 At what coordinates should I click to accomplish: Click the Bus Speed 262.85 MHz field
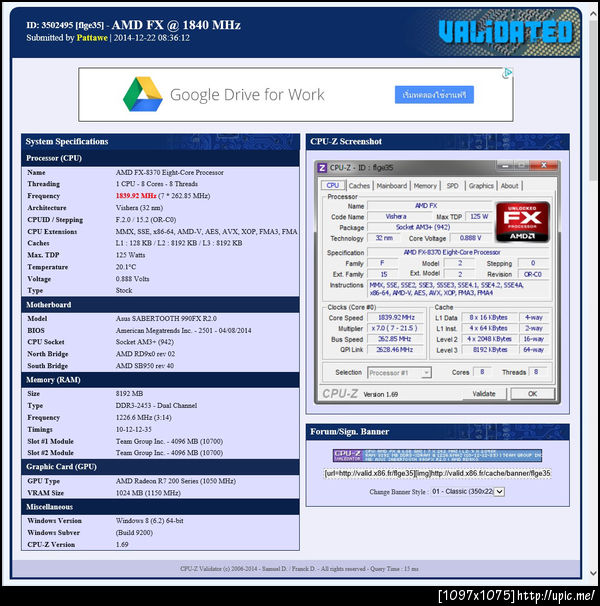[x=396, y=339]
